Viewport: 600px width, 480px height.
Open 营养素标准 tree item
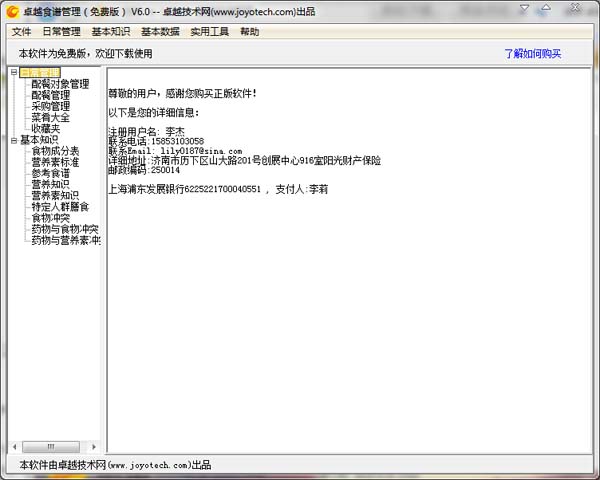click(x=55, y=162)
